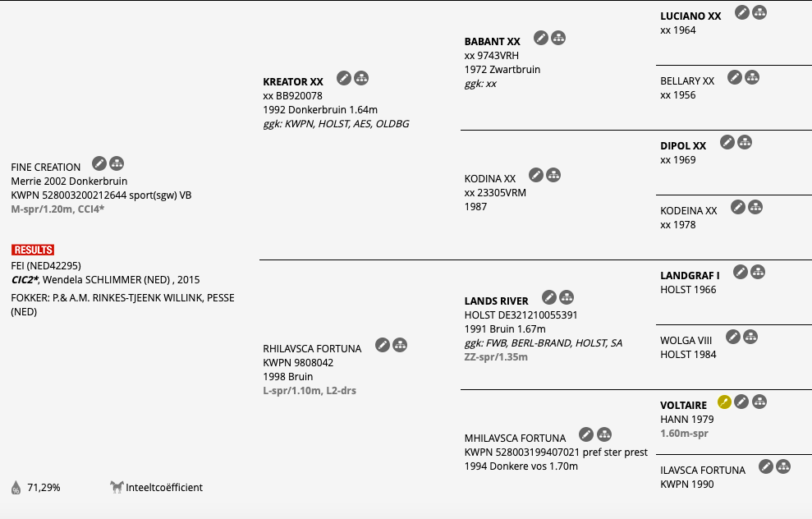Open the BELLARY XX horse name link
Image resolution: width=812 pixels, height=519 pixels.
click(x=687, y=80)
